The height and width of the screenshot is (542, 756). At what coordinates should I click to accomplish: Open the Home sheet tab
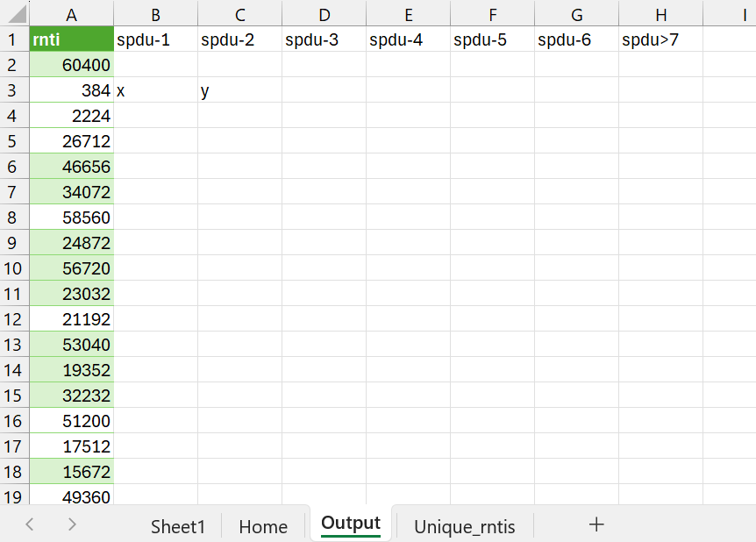263,526
